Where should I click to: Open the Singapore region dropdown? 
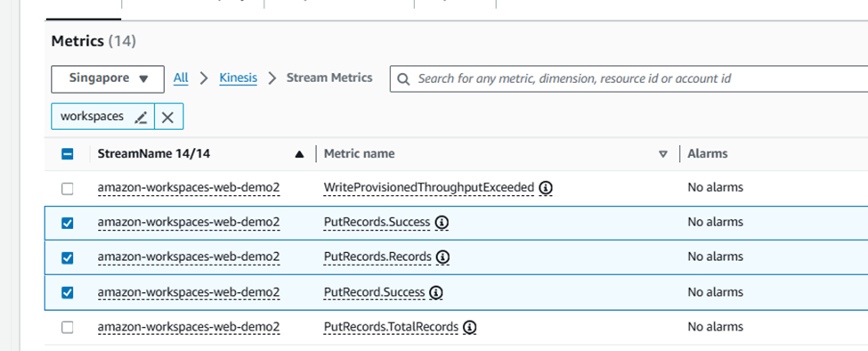(108, 78)
